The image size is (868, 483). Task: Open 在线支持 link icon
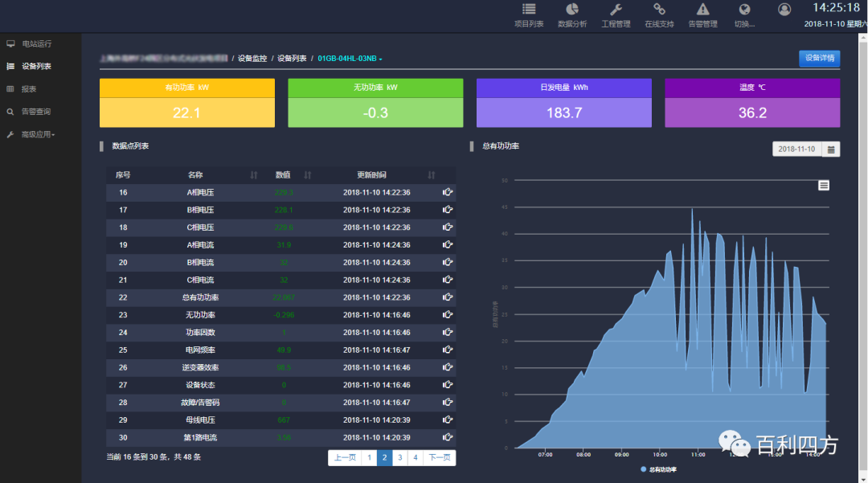click(659, 10)
